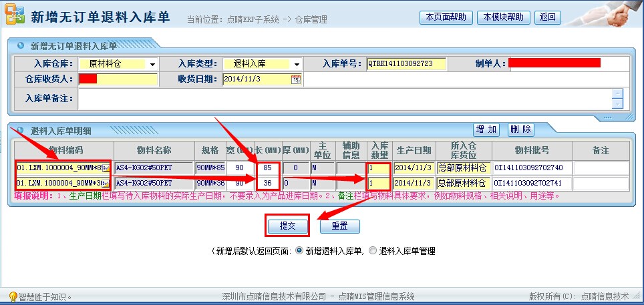Add a detail row with 增加

(487, 129)
